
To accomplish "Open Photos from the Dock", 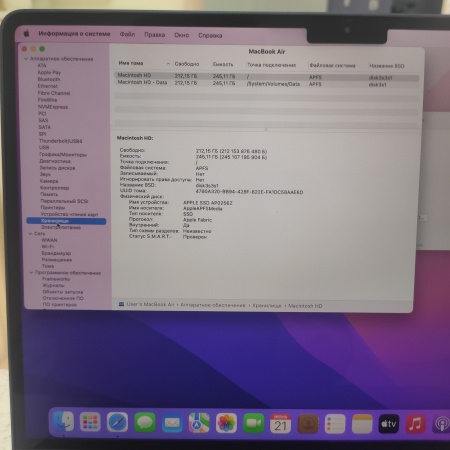I will (x=226, y=423).
